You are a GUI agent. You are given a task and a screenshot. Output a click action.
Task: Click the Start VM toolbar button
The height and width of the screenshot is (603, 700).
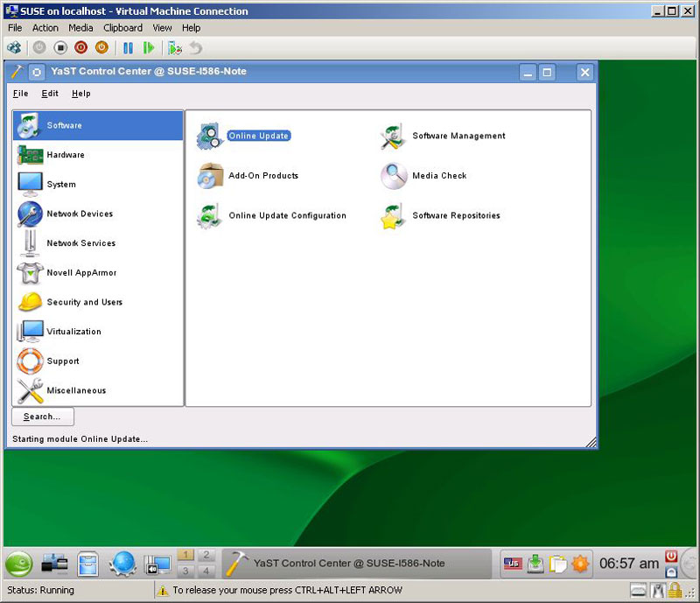pos(39,47)
